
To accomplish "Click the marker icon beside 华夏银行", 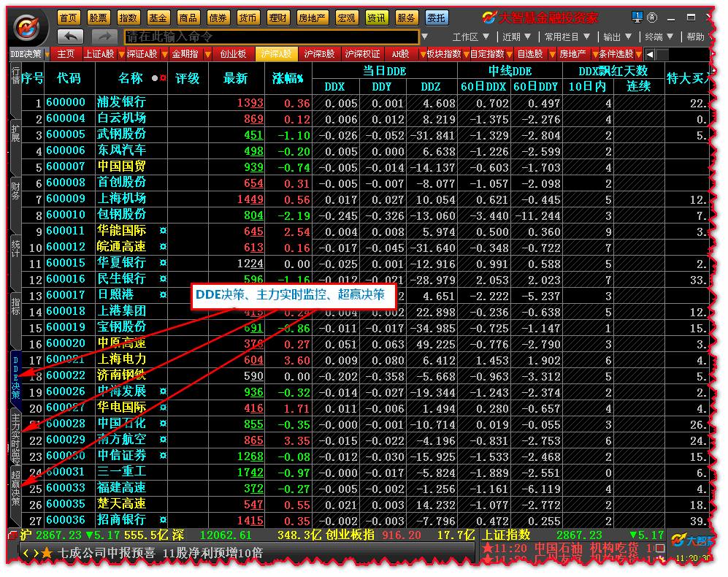I will [163, 262].
